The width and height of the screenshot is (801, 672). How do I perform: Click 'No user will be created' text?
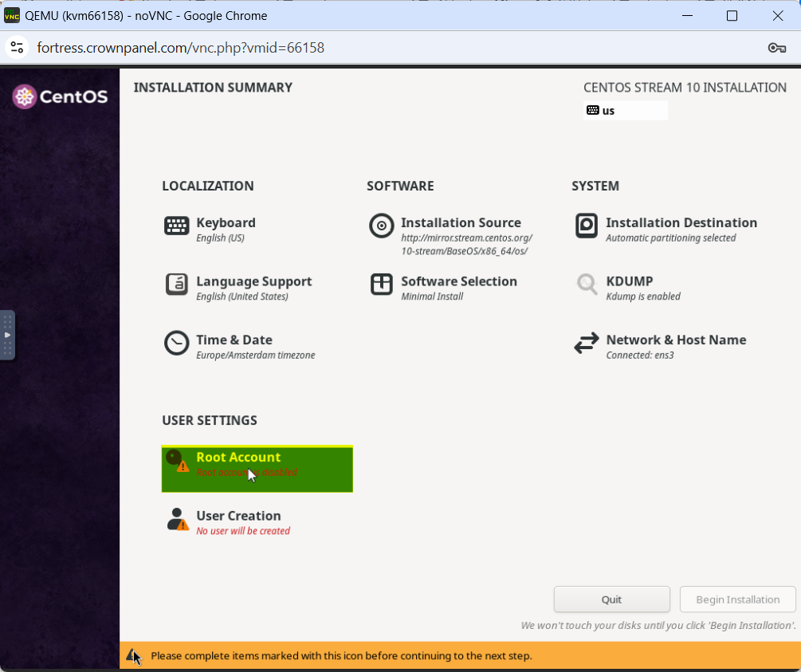243,531
